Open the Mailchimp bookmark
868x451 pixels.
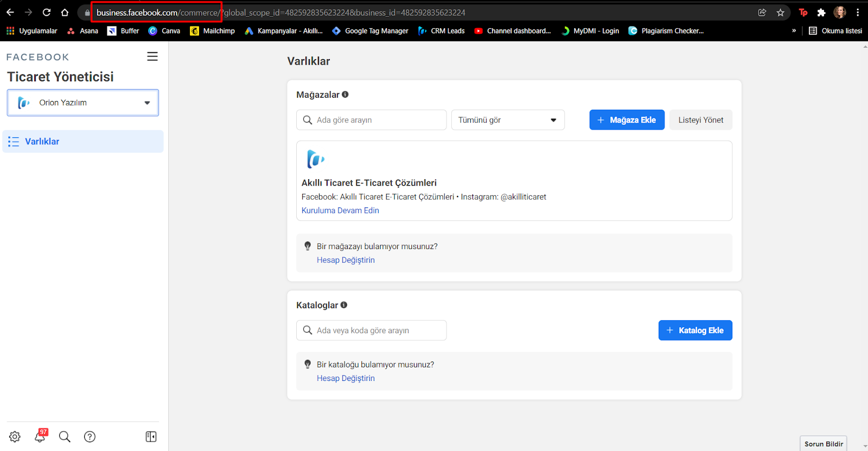213,31
